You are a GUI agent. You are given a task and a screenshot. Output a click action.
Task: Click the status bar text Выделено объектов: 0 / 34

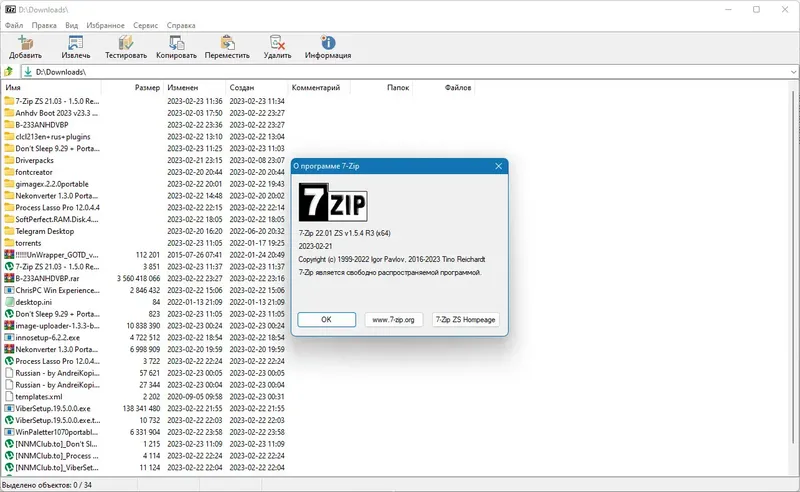pyautogui.click(x=47, y=485)
